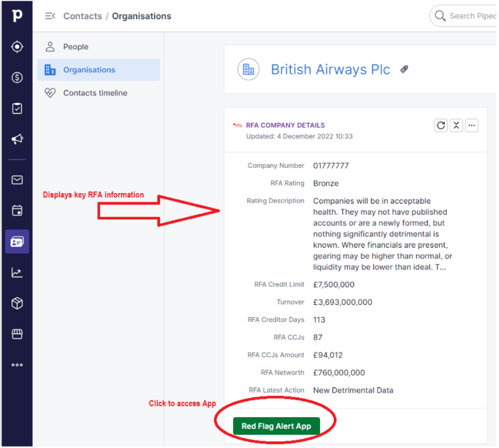This screenshot has height=448, width=499.
Task: Open More three-dots menu in sidebar
Action: tap(17, 365)
